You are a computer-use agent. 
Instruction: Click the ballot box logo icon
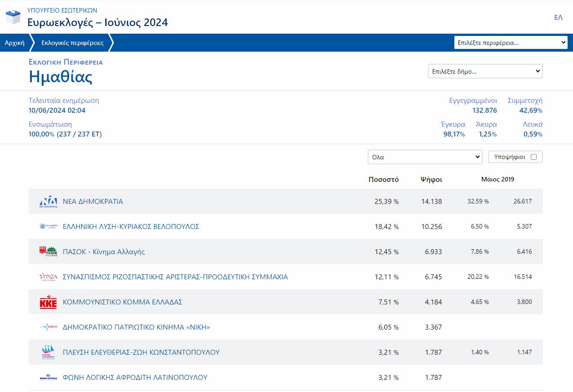(13, 17)
